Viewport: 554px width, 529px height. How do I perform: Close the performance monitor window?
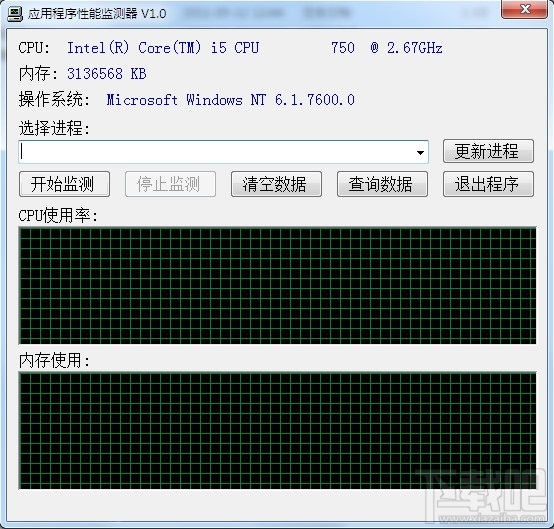[524, 9]
